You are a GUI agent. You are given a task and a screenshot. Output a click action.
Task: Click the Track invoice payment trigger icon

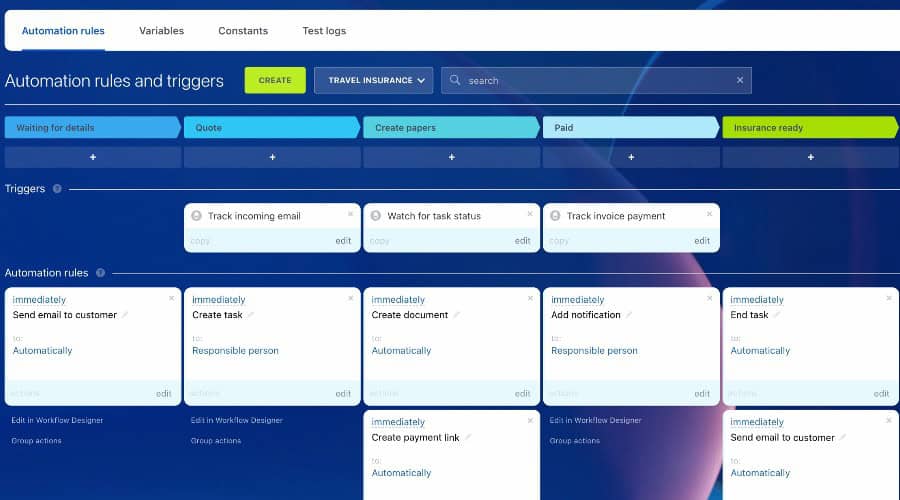[x=555, y=216]
